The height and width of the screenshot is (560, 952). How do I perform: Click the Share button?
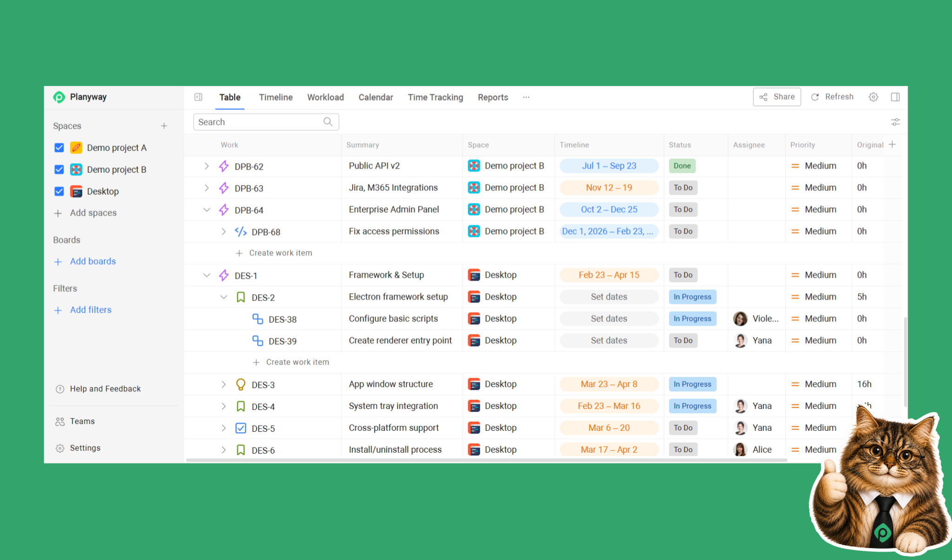click(777, 97)
